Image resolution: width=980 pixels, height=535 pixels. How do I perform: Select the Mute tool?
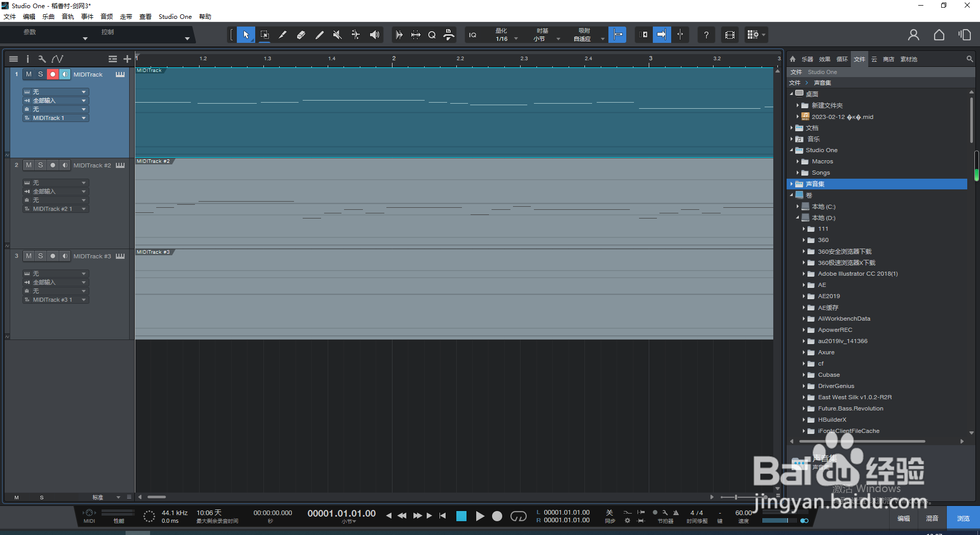[x=337, y=35]
